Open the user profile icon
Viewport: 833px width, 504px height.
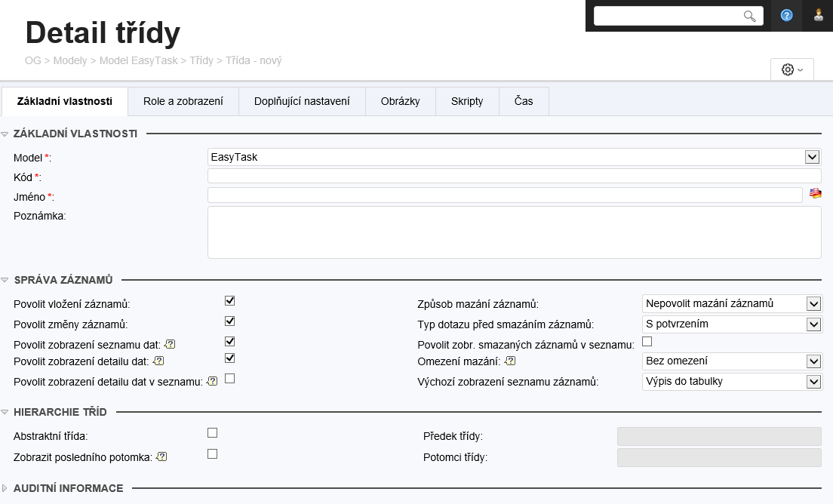(818, 15)
